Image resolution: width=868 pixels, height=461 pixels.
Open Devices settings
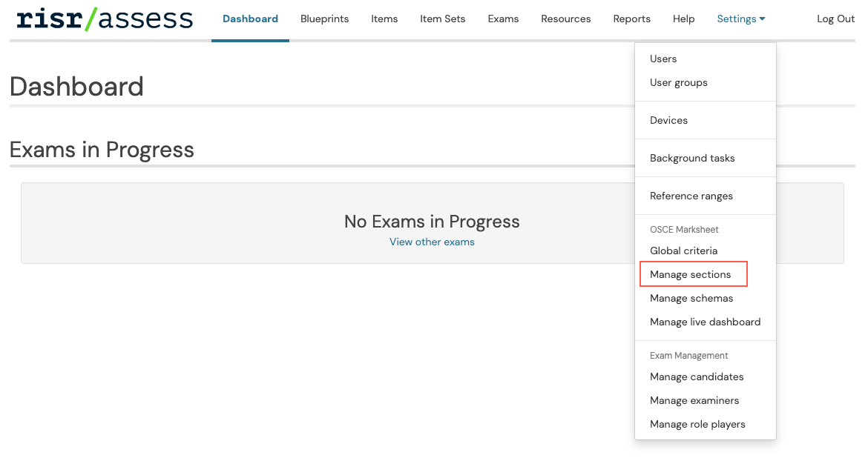pos(668,119)
